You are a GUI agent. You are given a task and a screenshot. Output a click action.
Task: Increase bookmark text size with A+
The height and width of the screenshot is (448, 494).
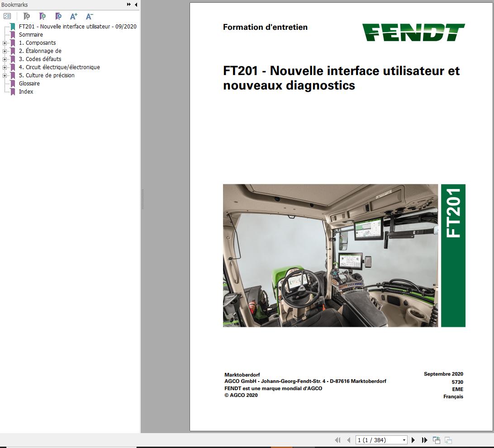click(x=74, y=16)
